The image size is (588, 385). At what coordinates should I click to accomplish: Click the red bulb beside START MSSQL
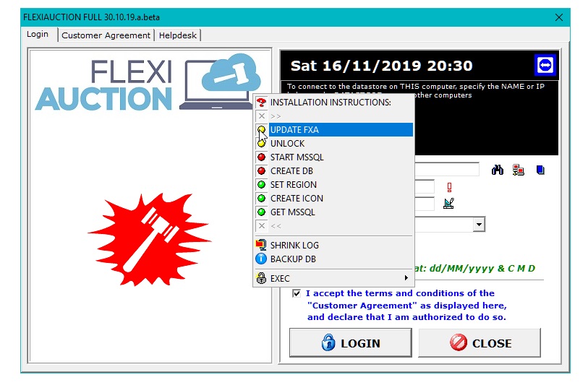click(261, 157)
